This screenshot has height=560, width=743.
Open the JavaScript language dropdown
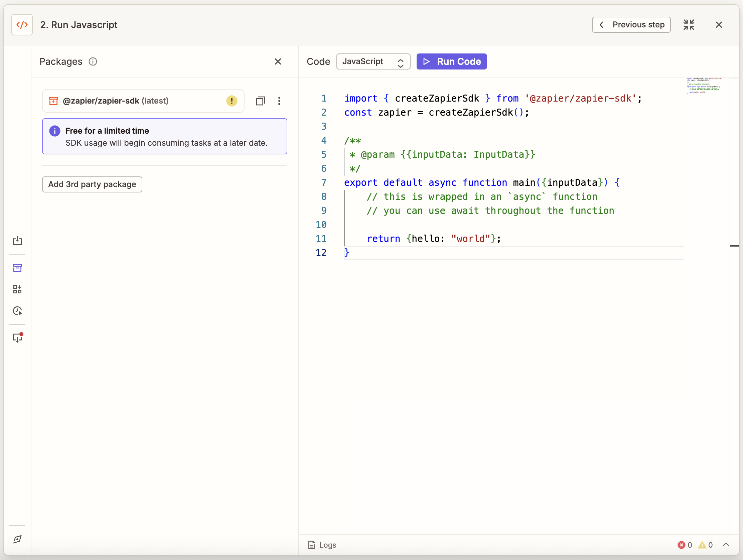point(373,61)
